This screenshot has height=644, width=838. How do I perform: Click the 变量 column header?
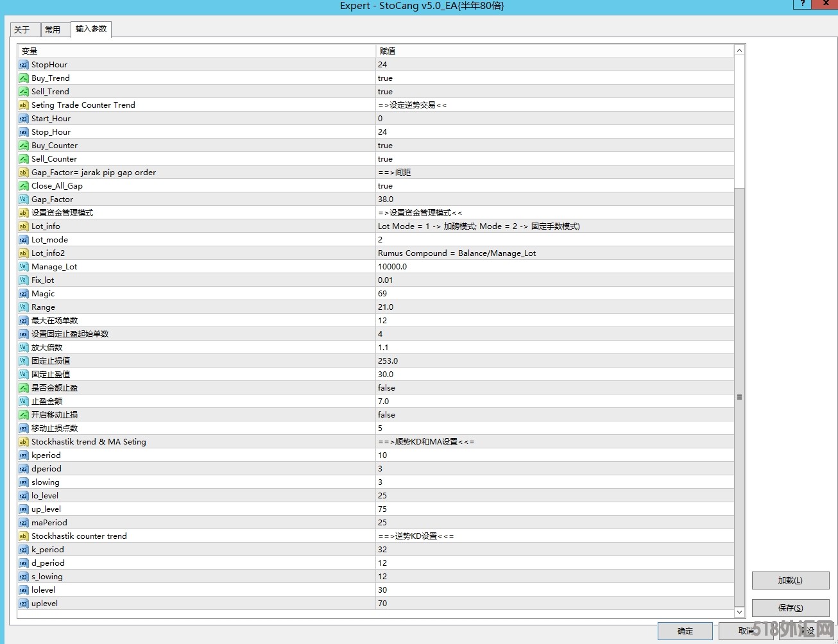point(196,51)
